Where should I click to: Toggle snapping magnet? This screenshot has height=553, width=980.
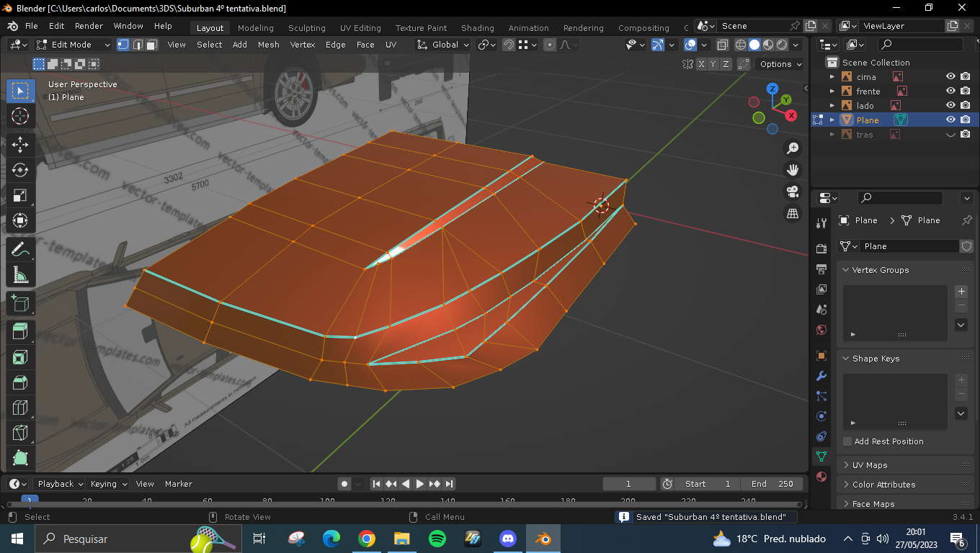tap(509, 45)
